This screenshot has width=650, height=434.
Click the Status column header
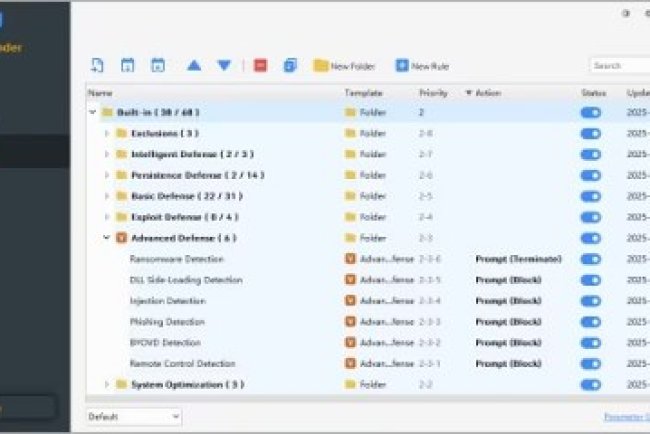[594, 93]
